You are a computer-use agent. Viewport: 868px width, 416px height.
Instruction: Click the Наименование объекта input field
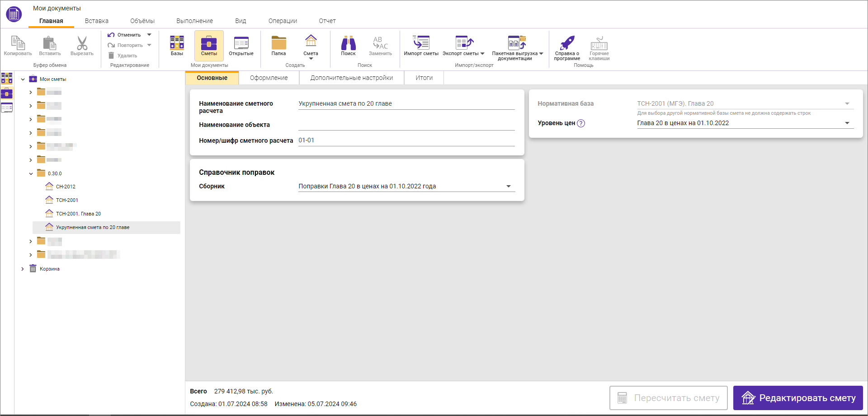click(406, 125)
